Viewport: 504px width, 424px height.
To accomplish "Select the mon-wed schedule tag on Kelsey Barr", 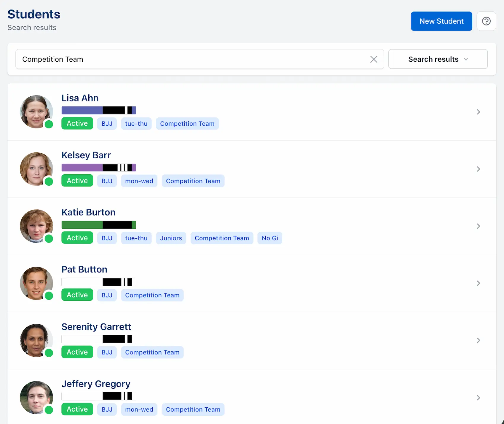I will click(139, 181).
